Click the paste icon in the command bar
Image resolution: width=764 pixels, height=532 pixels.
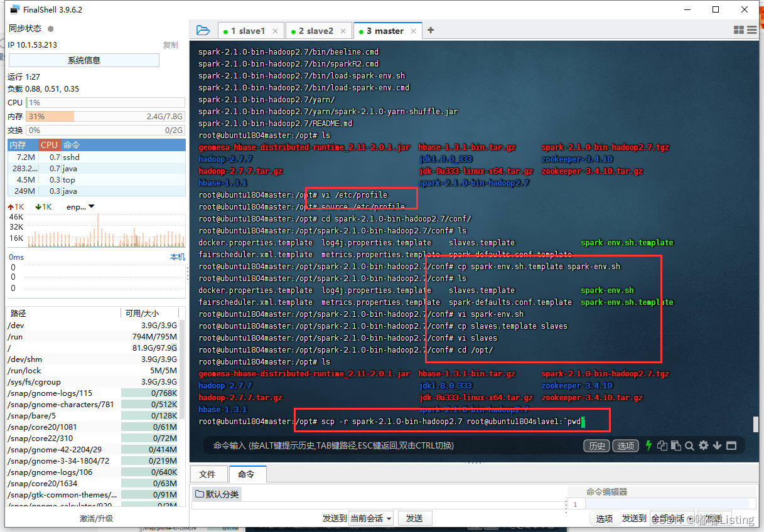[x=676, y=445]
